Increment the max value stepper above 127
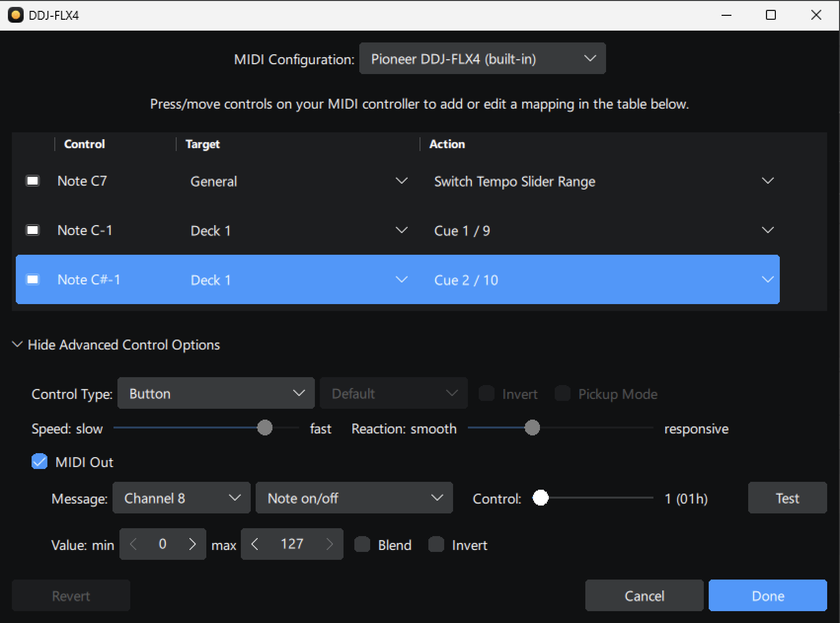Viewport: 840px width, 623px height. pos(329,544)
